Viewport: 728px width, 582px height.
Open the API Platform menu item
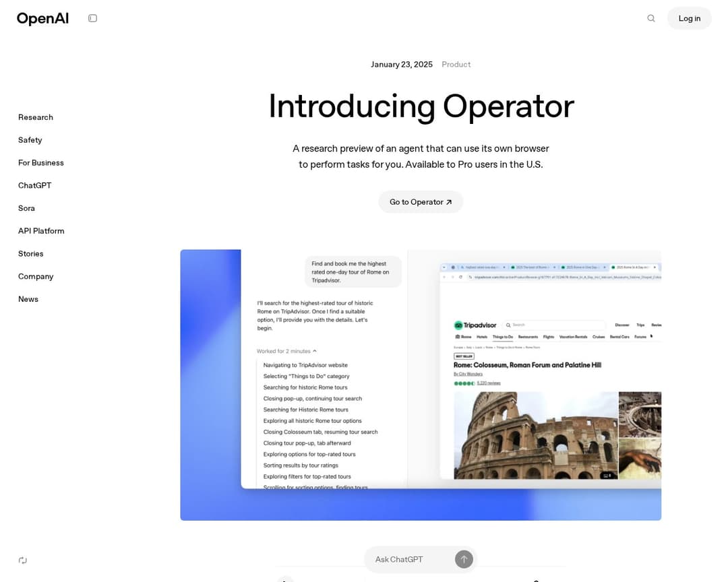point(41,231)
